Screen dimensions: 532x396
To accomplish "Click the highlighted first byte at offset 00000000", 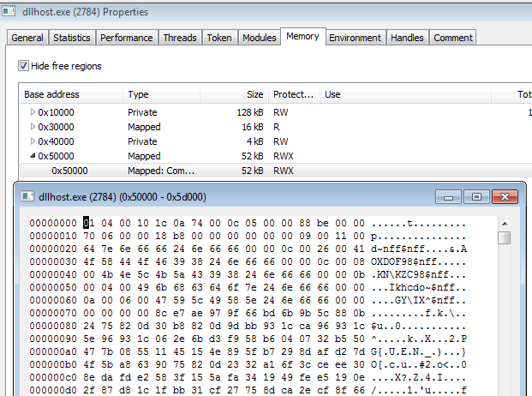I will click(86, 223).
